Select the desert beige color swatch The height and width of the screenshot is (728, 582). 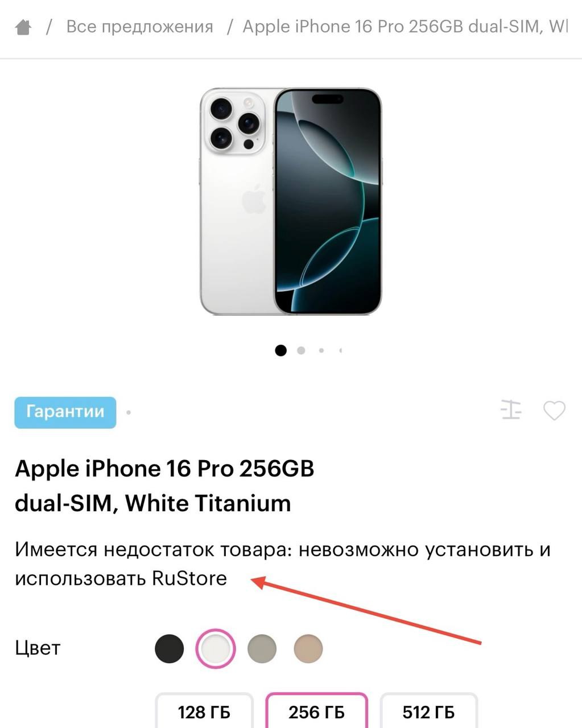(308, 648)
